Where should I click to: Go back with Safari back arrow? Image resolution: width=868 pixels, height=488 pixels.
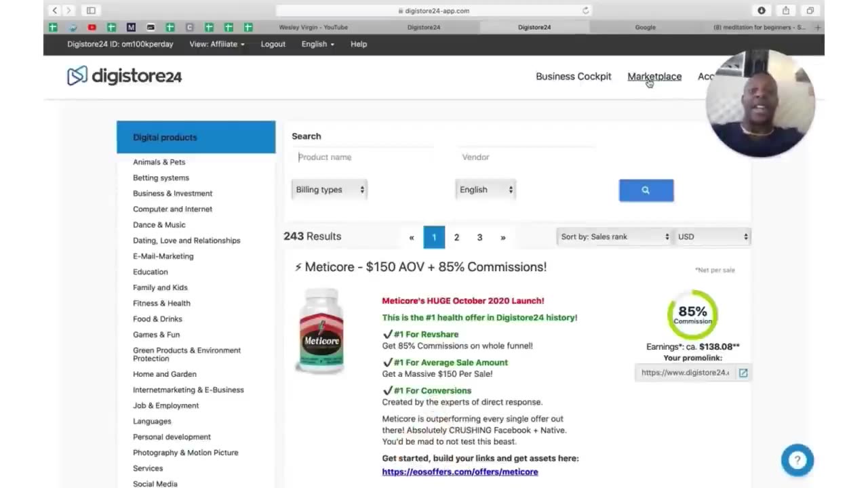click(55, 10)
